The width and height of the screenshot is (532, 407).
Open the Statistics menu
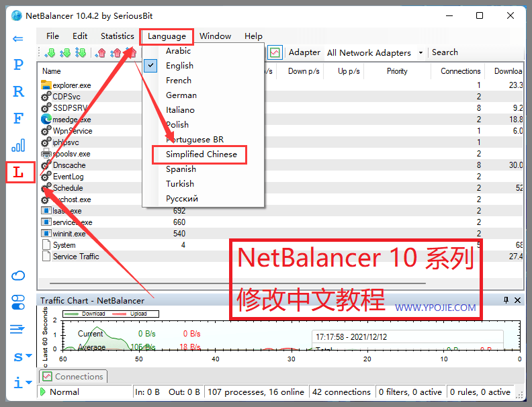point(118,36)
